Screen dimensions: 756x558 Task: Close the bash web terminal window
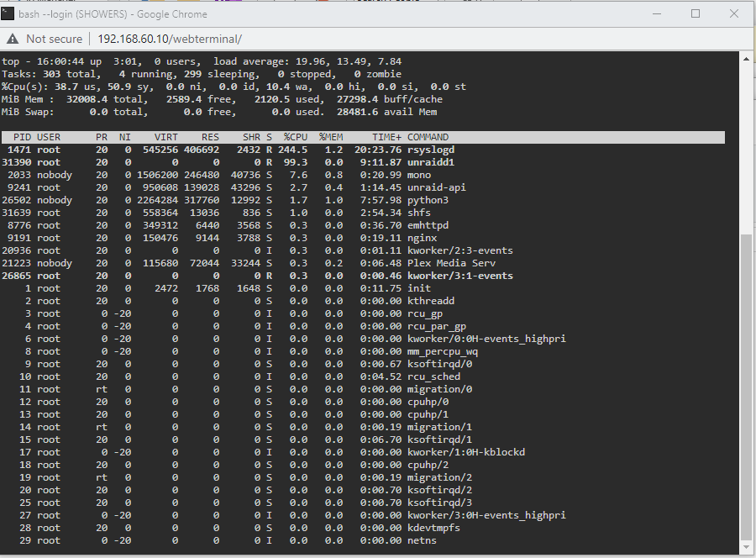(734, 14)
